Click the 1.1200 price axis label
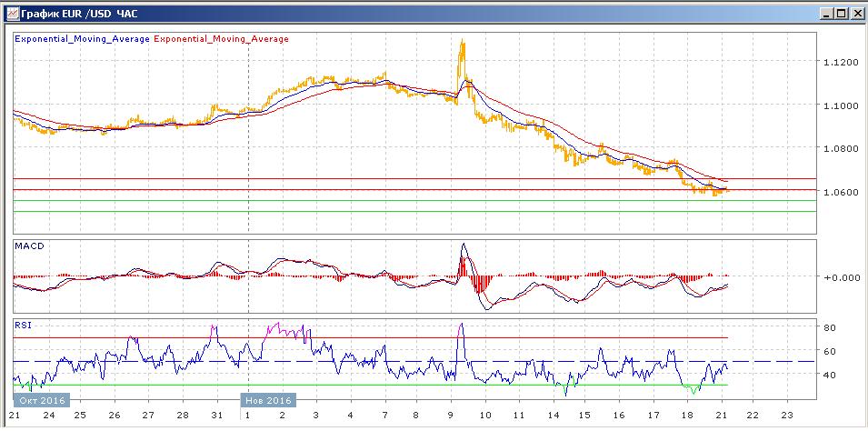Screen dimensions: 868x431 click(x=840, y=62)
